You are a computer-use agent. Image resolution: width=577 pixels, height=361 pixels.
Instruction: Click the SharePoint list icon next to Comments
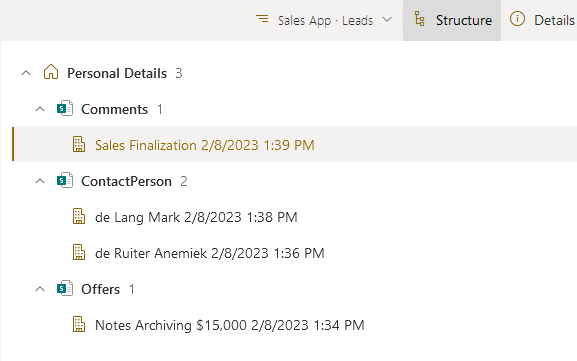[x=65, y=109]
